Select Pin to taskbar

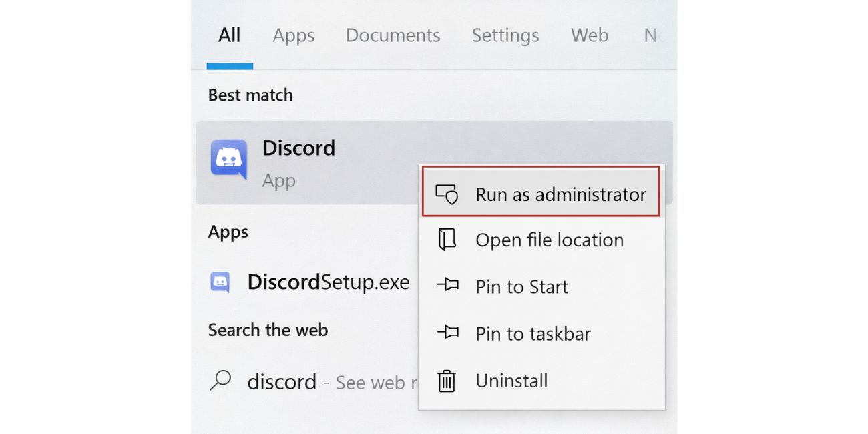click(532, 333)
